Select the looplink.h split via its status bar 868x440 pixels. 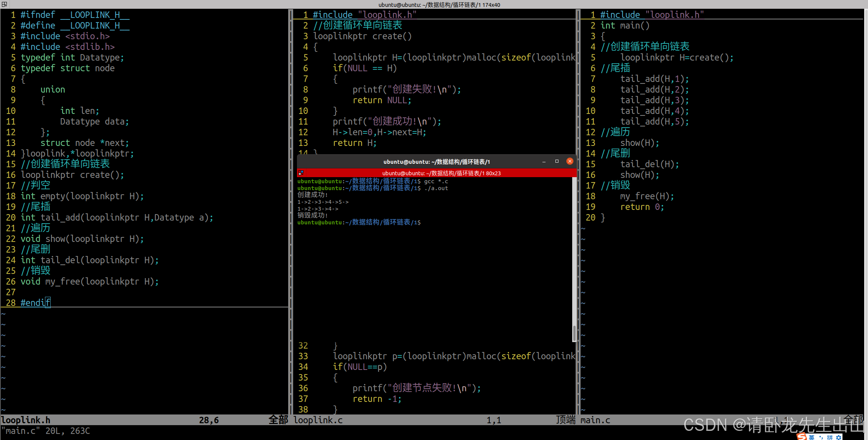coord(26,420)
